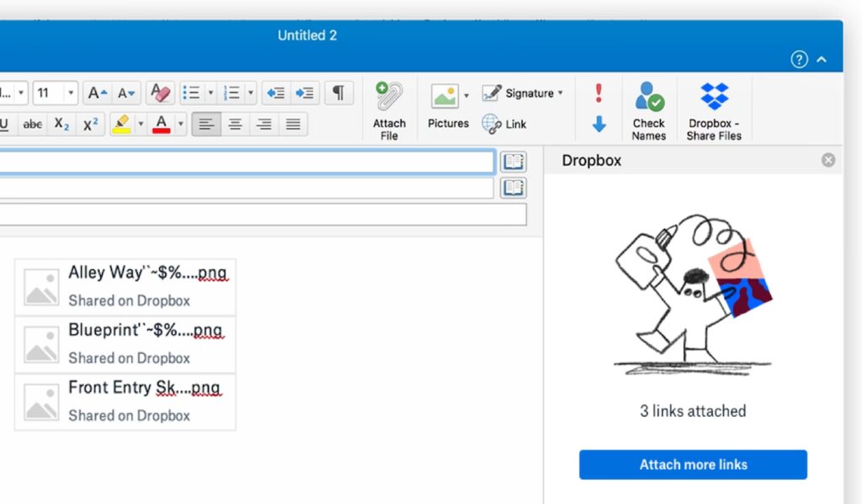
Task: Expand the bulleted list options arrow
Action: [x=210, y=93]
